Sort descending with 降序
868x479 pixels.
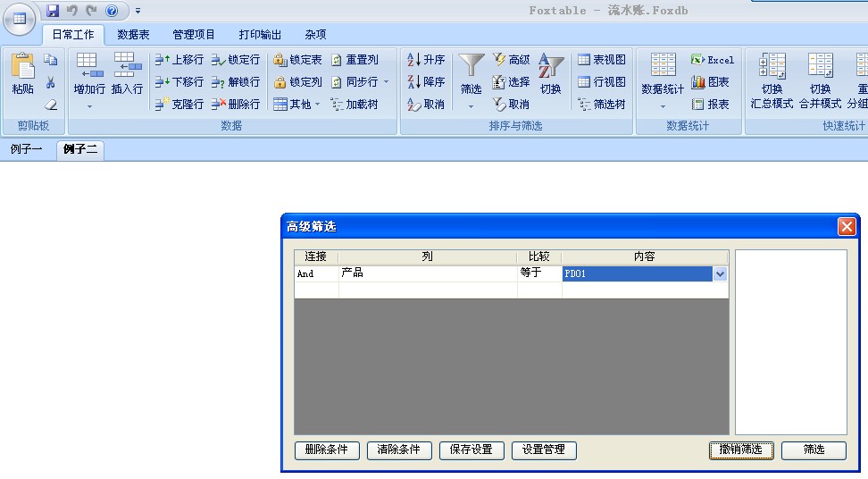tap(426, 82)
